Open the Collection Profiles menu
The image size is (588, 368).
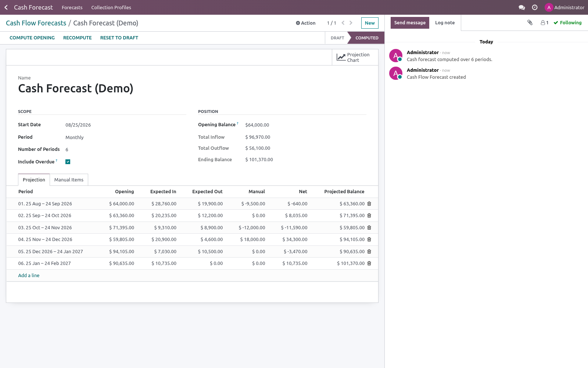[x=111, y=7]
